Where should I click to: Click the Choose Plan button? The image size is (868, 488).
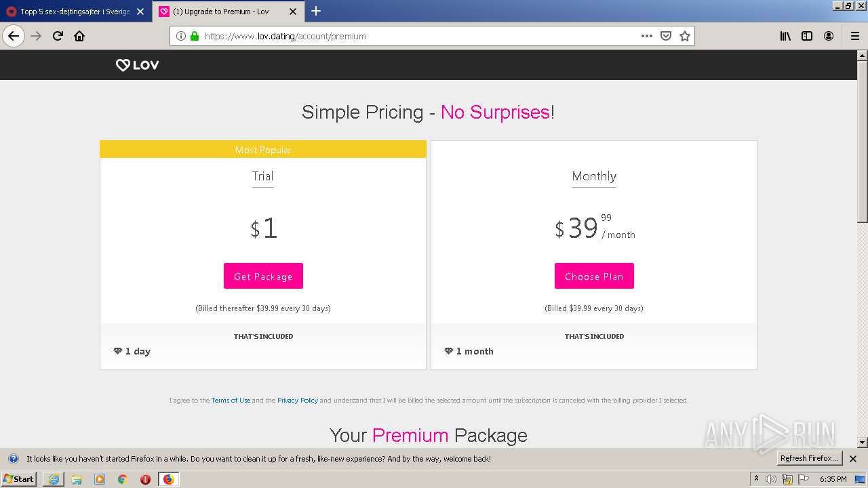594,276
